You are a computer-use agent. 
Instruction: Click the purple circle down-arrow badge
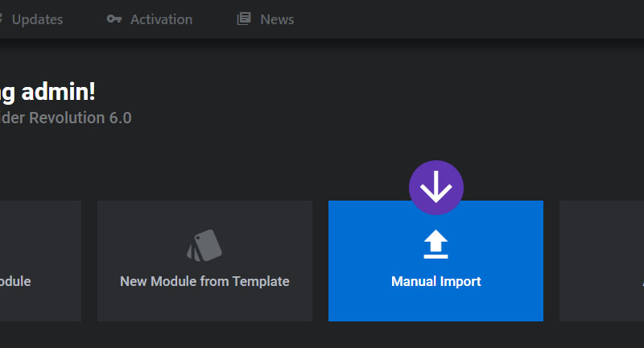pyautogui.click(x=436, y=188)
